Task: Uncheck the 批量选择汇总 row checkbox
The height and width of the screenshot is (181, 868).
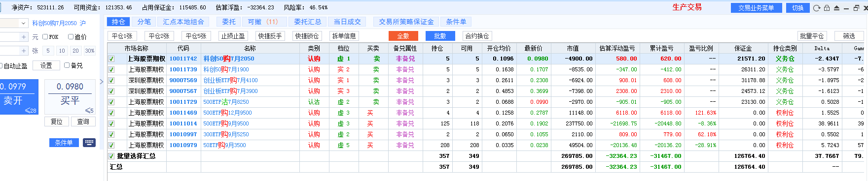Action: pyautogui.click(x=111, y=156)
